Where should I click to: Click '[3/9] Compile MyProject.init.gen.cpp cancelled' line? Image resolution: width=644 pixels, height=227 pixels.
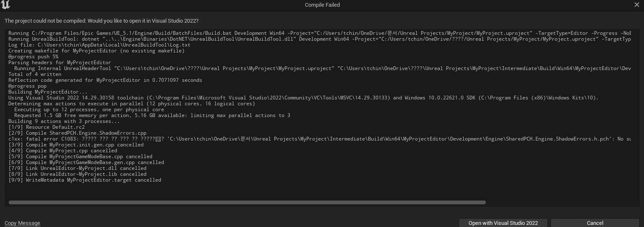(76, 145)
